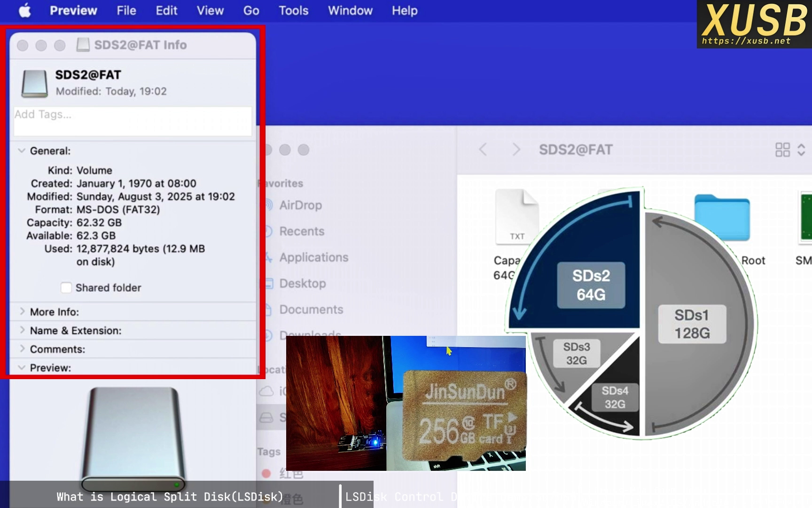Click the back navigation arrow in Finder

coord(483,149)
